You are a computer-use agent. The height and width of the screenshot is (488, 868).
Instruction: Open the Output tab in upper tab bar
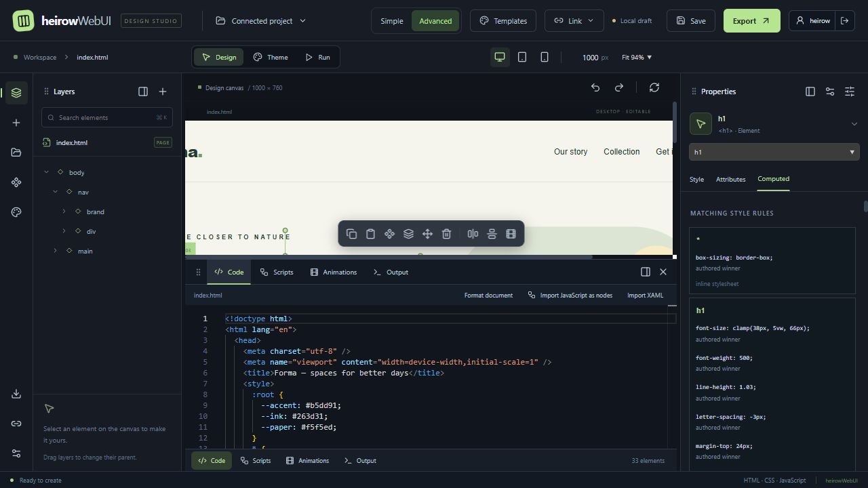(391, 272)
